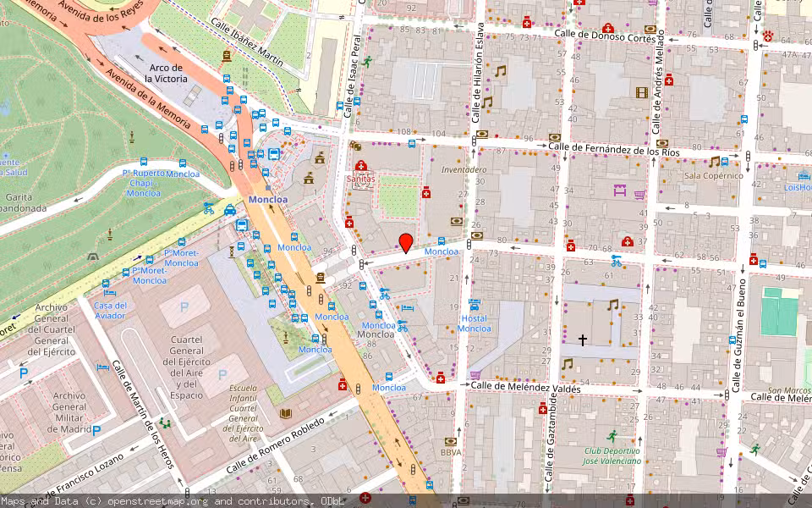The height and width of the screenshot is (508, 812).
Task: Click the Calle de Guzmán el Bueno label
Action: [739, 335]
